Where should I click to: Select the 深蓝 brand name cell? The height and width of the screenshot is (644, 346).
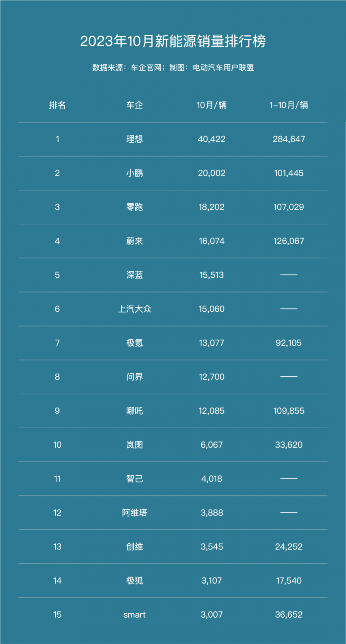point(135,275)
